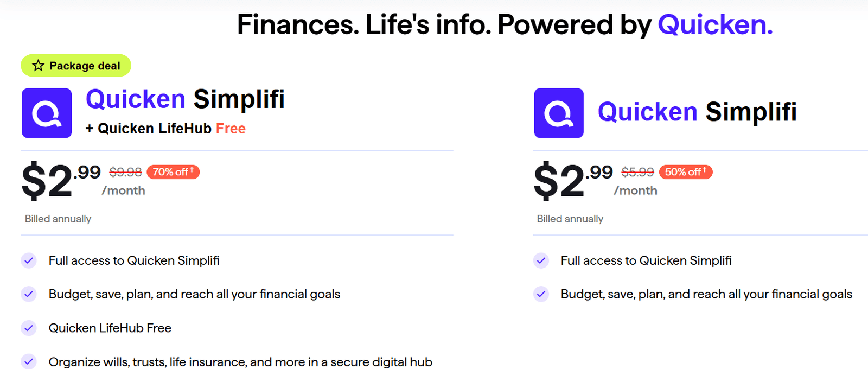Click the right Quicken Simplifi logo icon
The width and height of the screenshot is (868, 369).
pyautogui.click(x=559, y=113)
